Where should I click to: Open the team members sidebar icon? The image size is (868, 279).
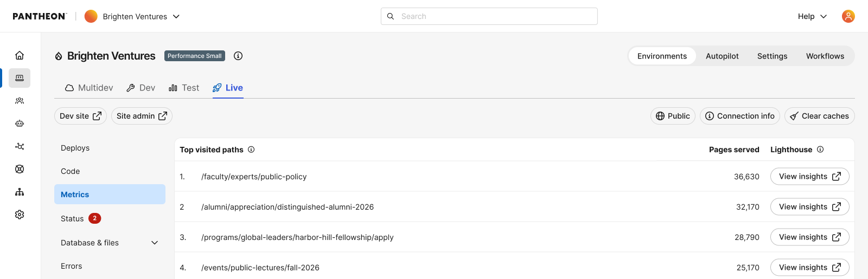tap(20, 101)
